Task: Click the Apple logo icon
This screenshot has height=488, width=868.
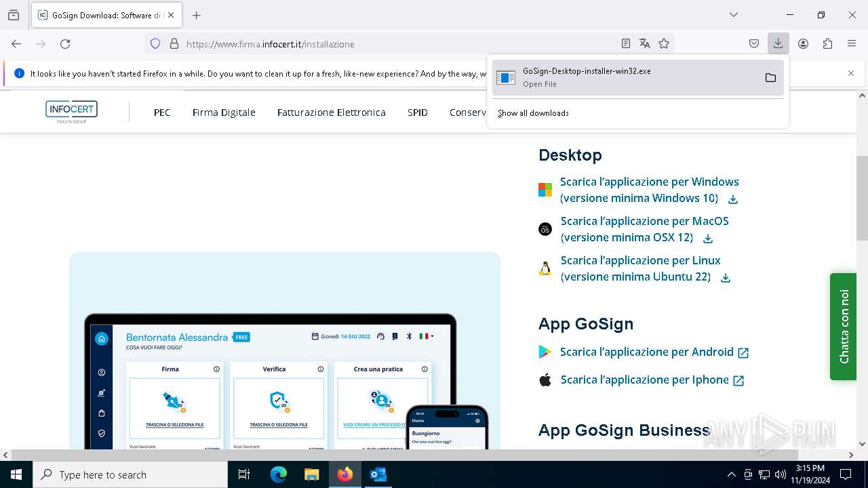Action: [x=545, y=380]
